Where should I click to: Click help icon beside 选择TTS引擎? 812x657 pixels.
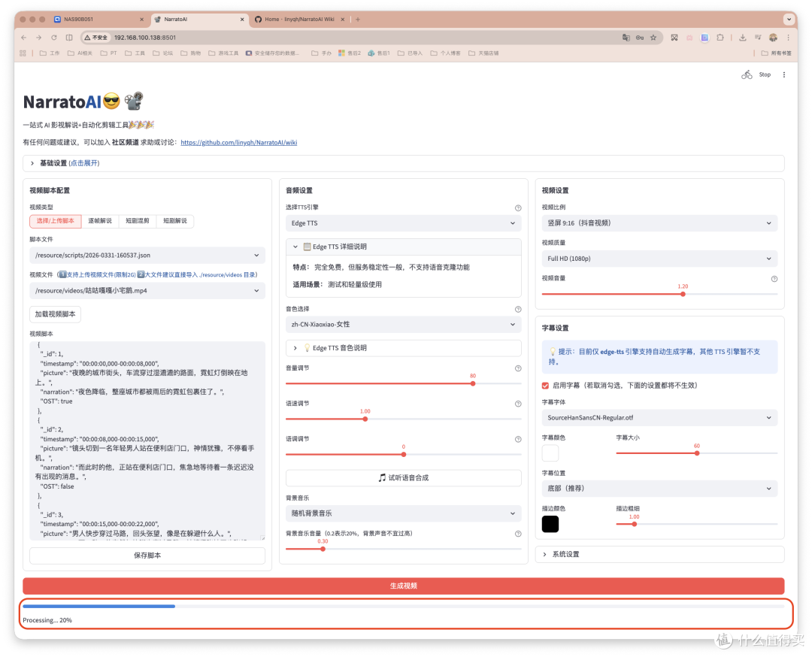click(518, 207)
